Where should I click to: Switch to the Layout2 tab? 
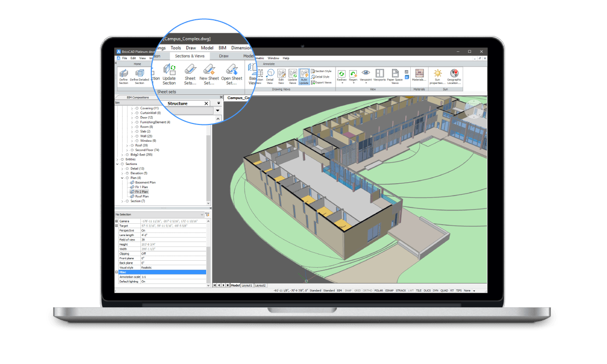pyautogui.click(x=260, y=285)
